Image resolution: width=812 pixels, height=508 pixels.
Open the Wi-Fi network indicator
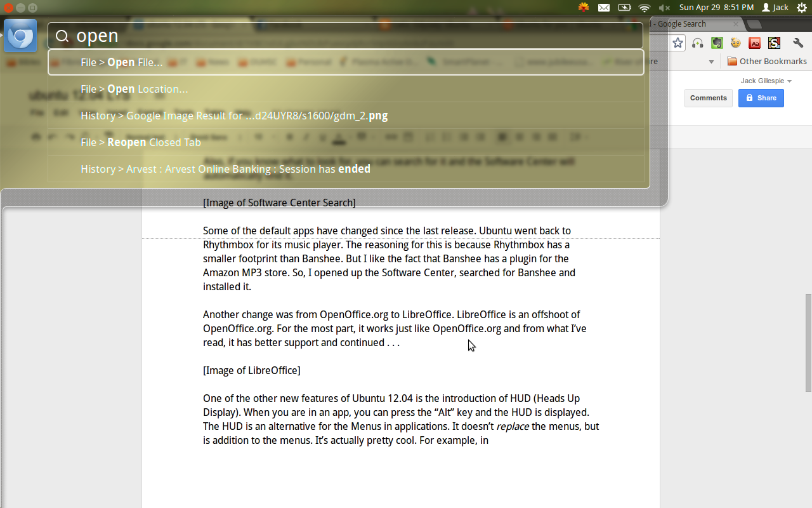tap(645, 8)
